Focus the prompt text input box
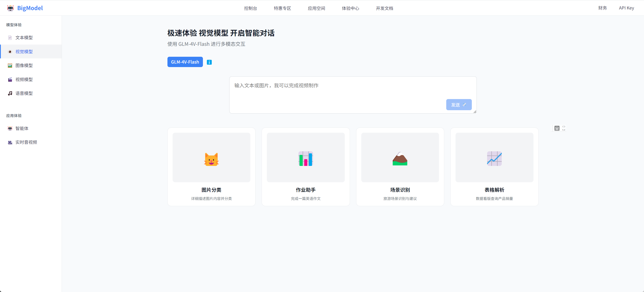The height and width of the screenshot is (292, 644). pyautogui.click(x=353, y=95)
